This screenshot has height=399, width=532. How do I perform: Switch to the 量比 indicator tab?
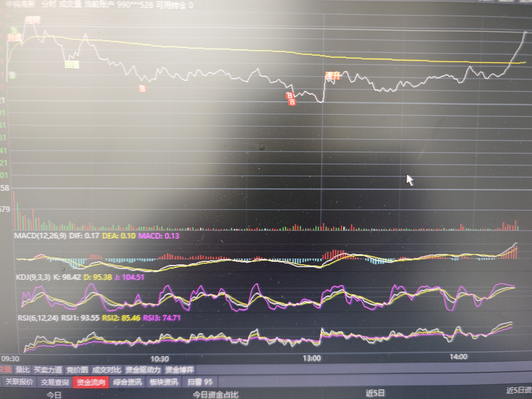point(22,369)
